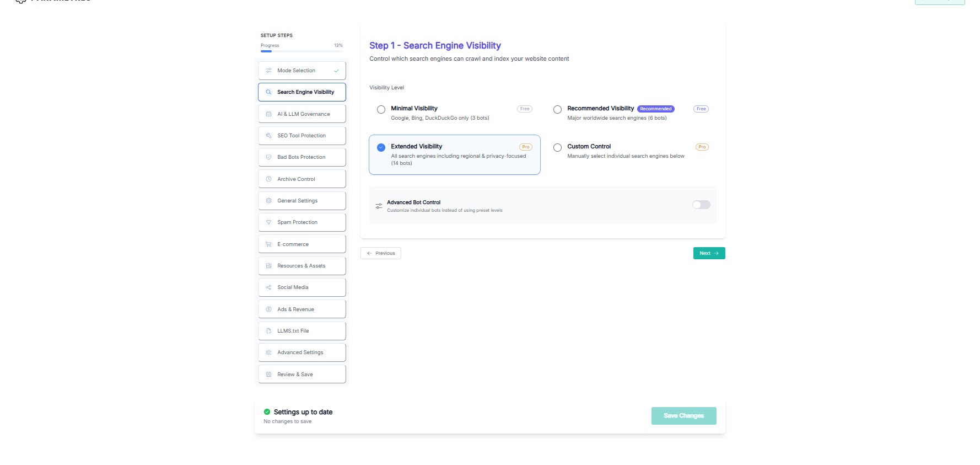
Task: Click the Free badge on Recommended Visibility
Action: [x=701, y=109]
